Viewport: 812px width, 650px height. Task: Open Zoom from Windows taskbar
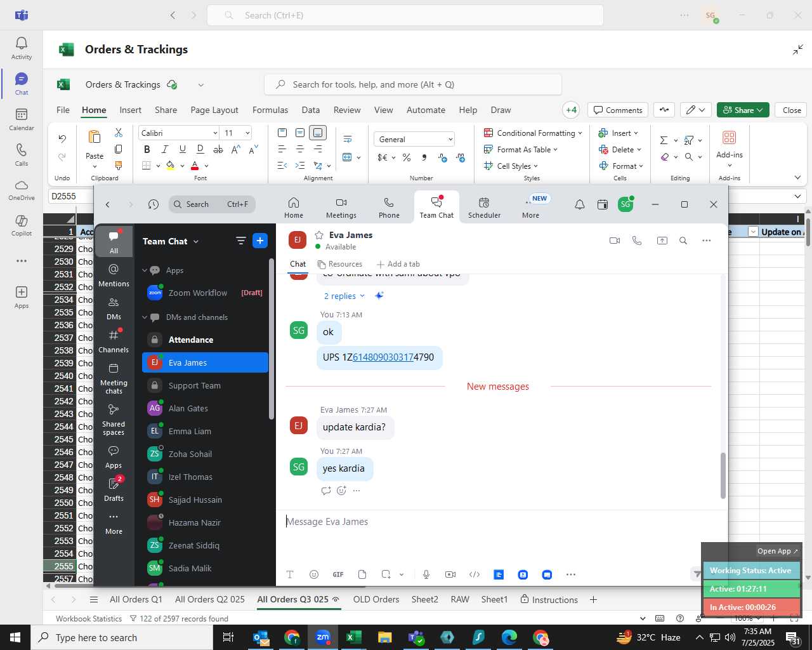click(323, 637)
